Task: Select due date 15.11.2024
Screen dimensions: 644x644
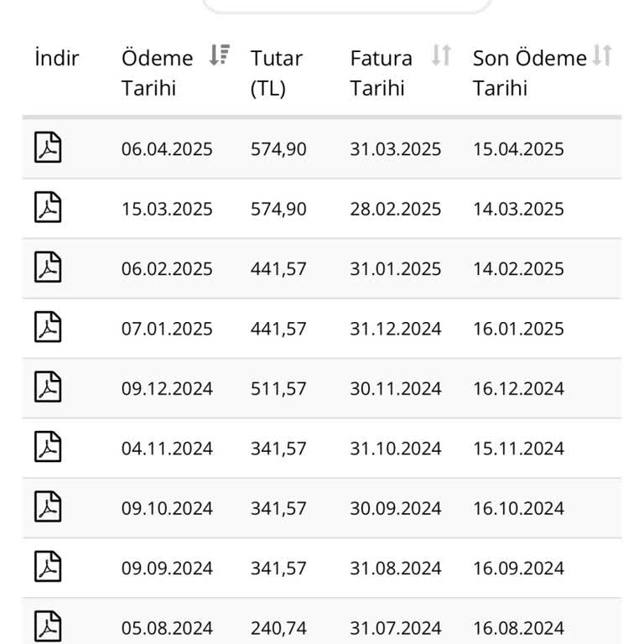Action: 518,449
